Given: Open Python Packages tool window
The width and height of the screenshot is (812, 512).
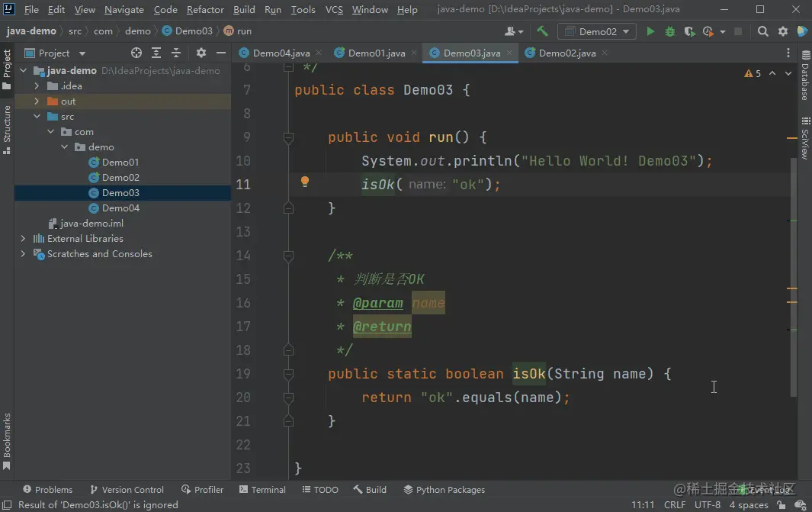Looking at the screenshot, I should click(445, 490).
